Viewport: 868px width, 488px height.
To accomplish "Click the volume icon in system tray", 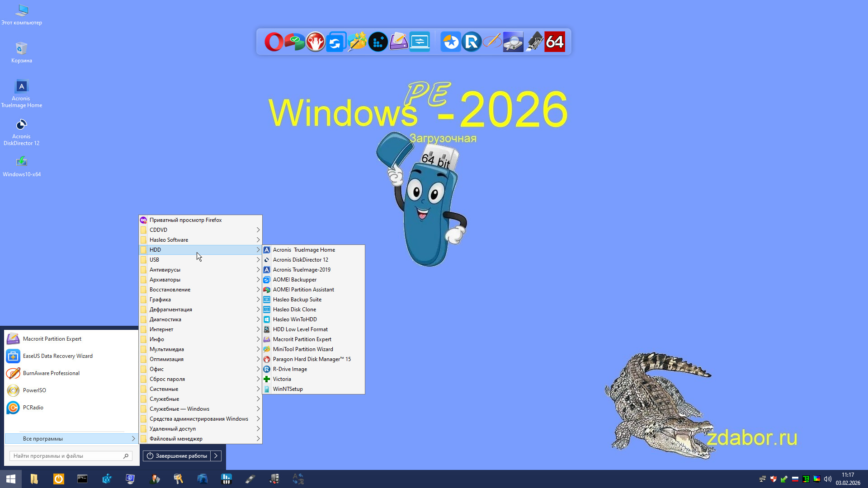I will (x=828, y=479).
